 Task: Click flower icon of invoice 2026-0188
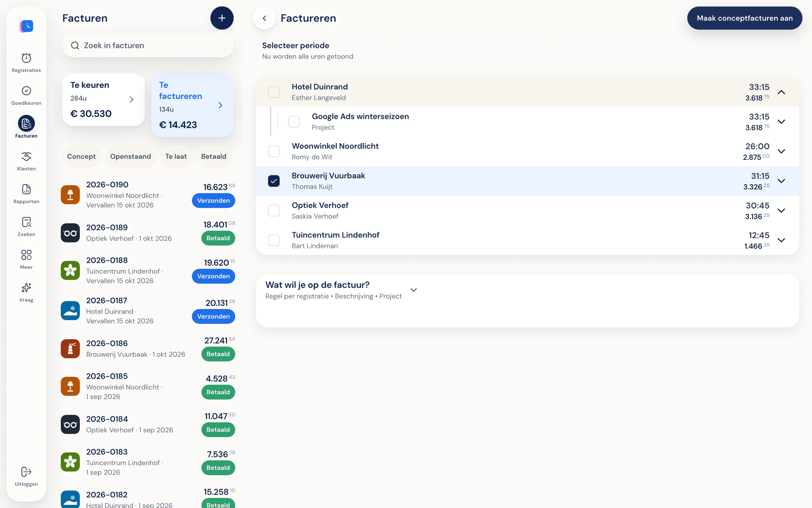(x=70, y=270)
